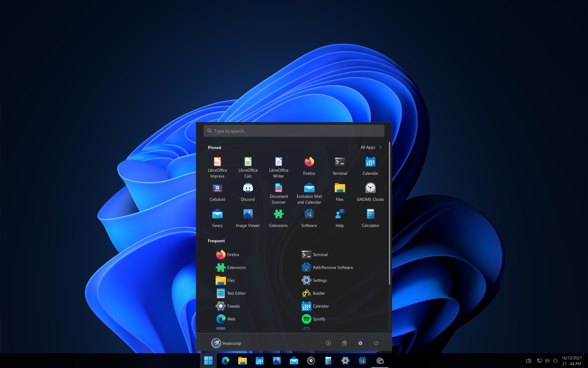
Task: Open LibreOffice Impress from pinned apps
Action: 217,167
